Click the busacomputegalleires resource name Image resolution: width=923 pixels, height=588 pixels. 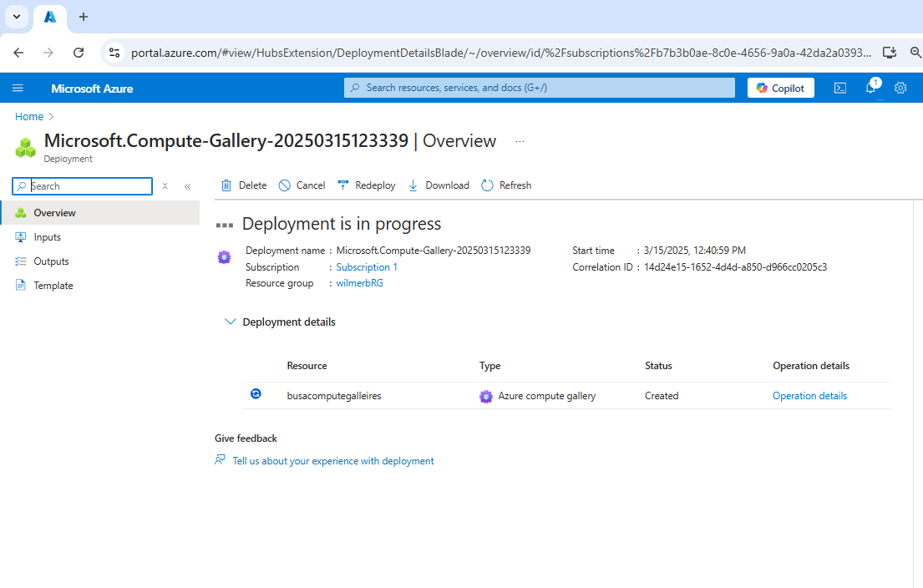[x=334, y=396]
